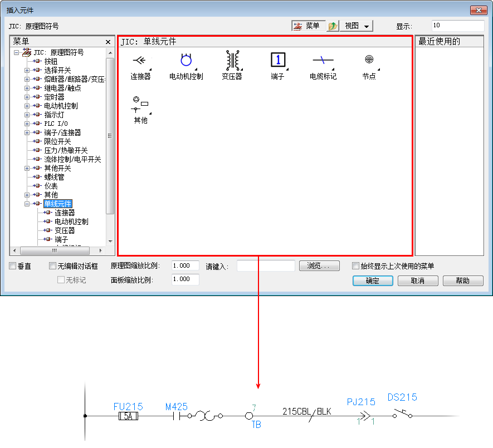Click the 浏览... button
Viewport: 493px width, 448px height.
[319, 265]
